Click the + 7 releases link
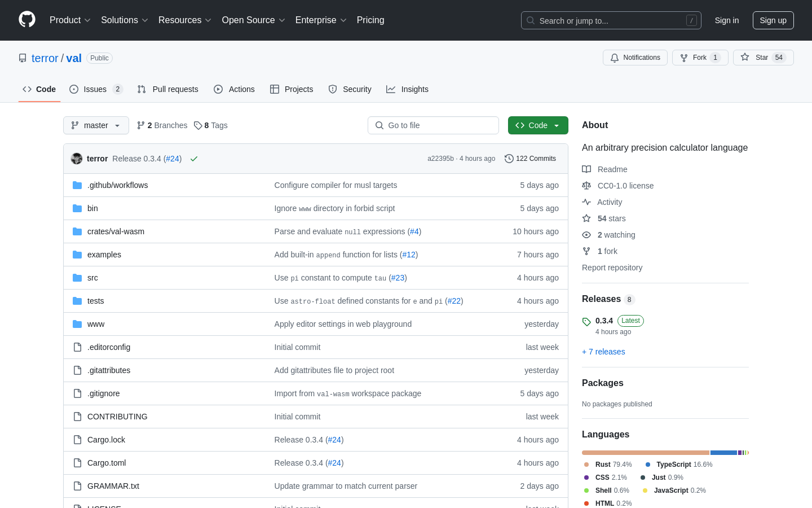 click(x=603, y=352)
